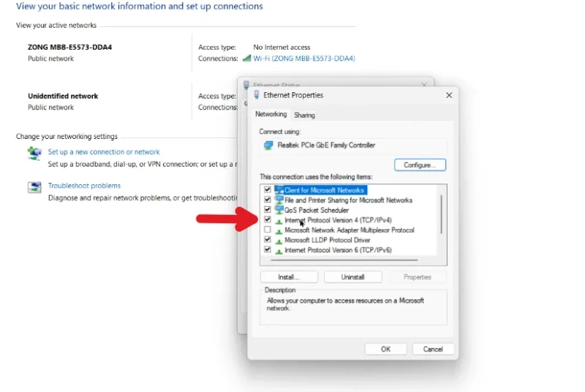Click the horizontal scrollbar under items list
Screen dimensions: 585x392
(x=344, y=260)
